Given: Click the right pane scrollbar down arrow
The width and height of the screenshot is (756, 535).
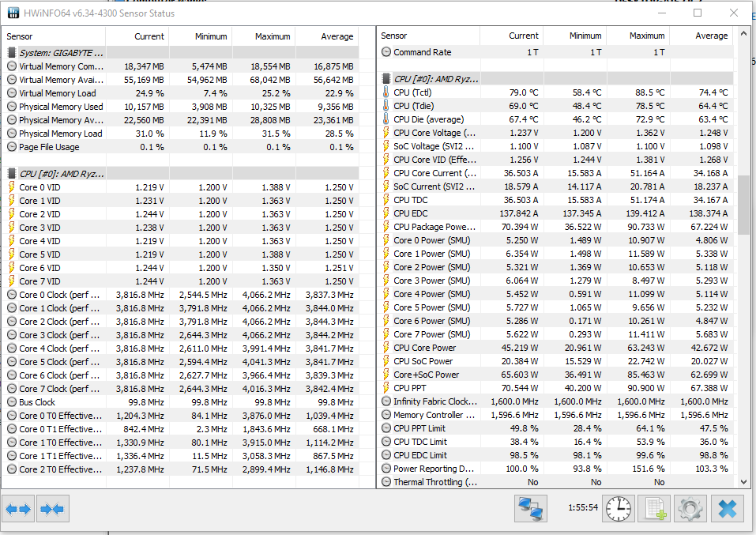Looking at the screenshot, I should (743, 482).
